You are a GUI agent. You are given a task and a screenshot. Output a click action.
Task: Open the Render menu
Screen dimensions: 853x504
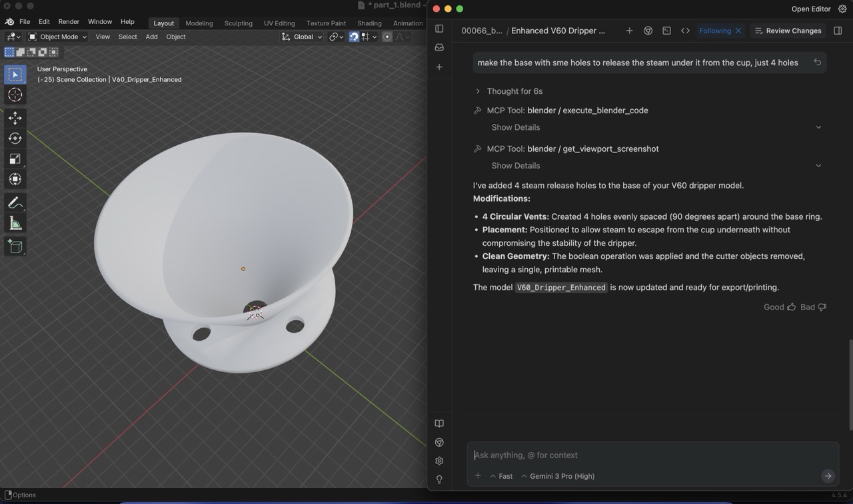tap(69, 22)
